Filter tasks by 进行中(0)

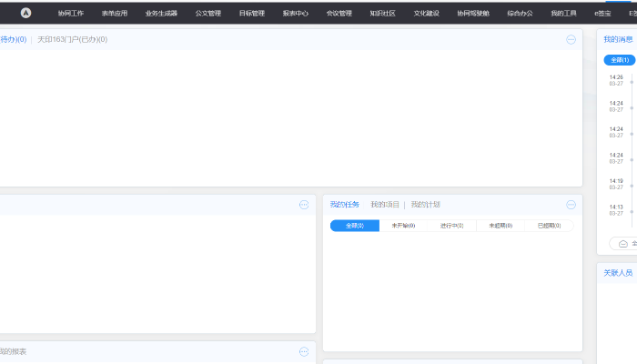[452, 226]
